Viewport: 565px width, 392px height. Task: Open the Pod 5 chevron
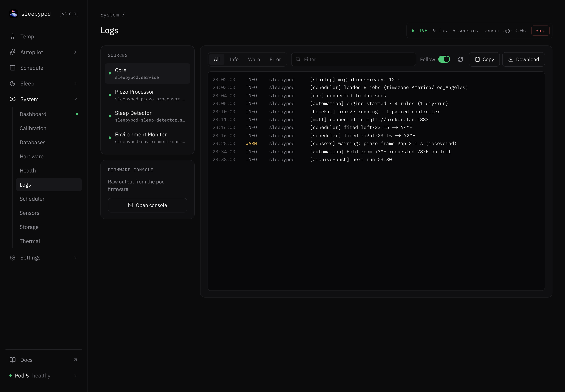pos(75,376)
